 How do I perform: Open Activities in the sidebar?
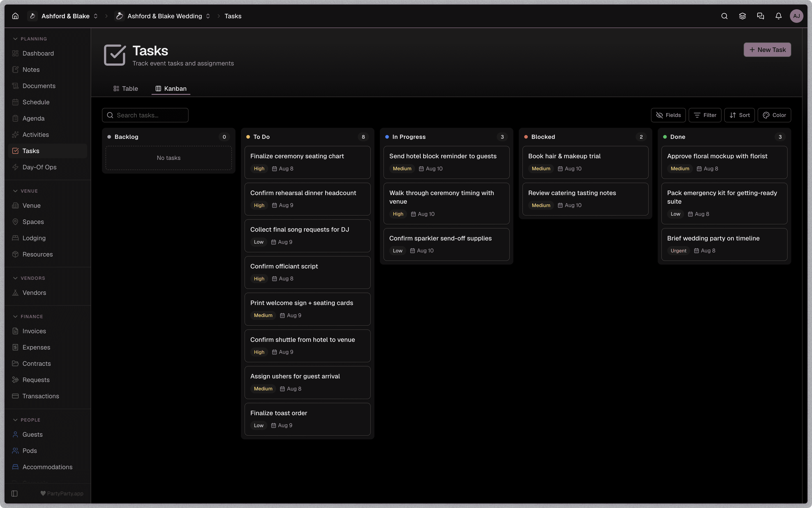47,134
